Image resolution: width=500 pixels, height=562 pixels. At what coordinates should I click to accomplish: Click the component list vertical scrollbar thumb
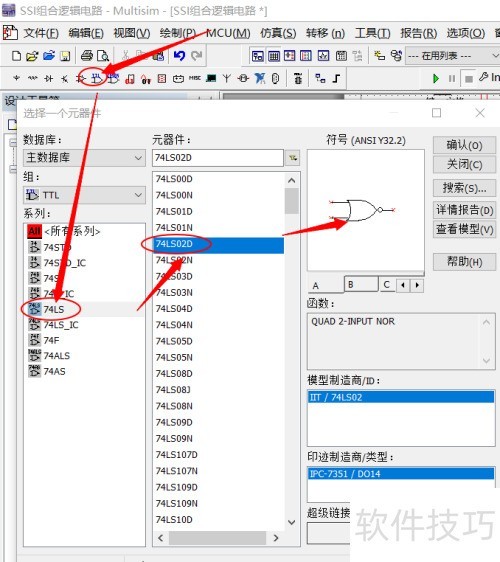[291, 201]
